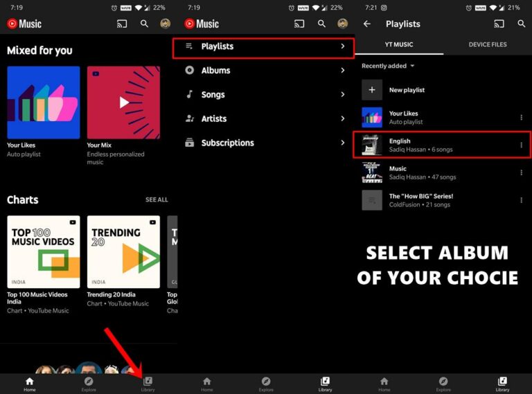This screenshot has width=532, height=394.
Task: Tap Music playlist cover thumbnail
Action: 372,172
